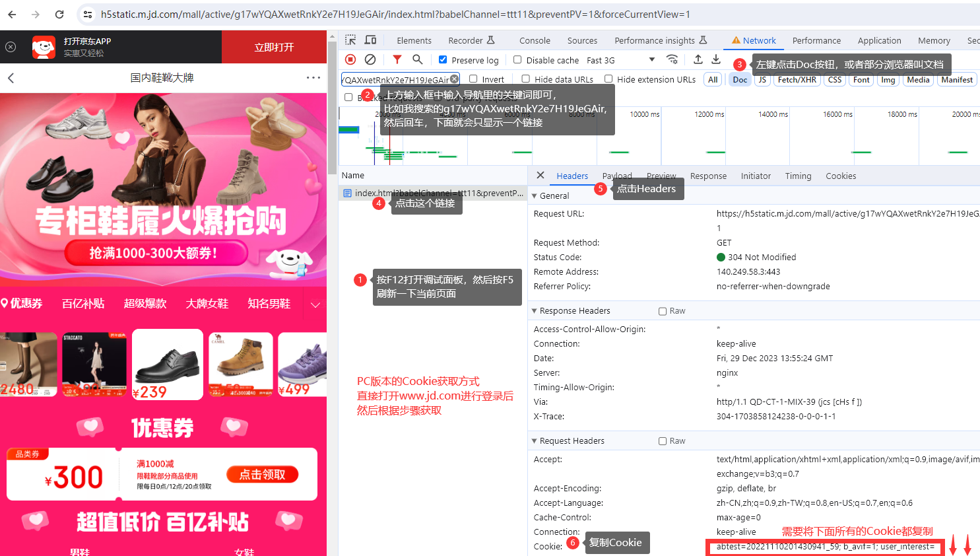Screen dimensions: 980x556
Task: Click the browser forward arrow
Action: (x=36, y=14)
